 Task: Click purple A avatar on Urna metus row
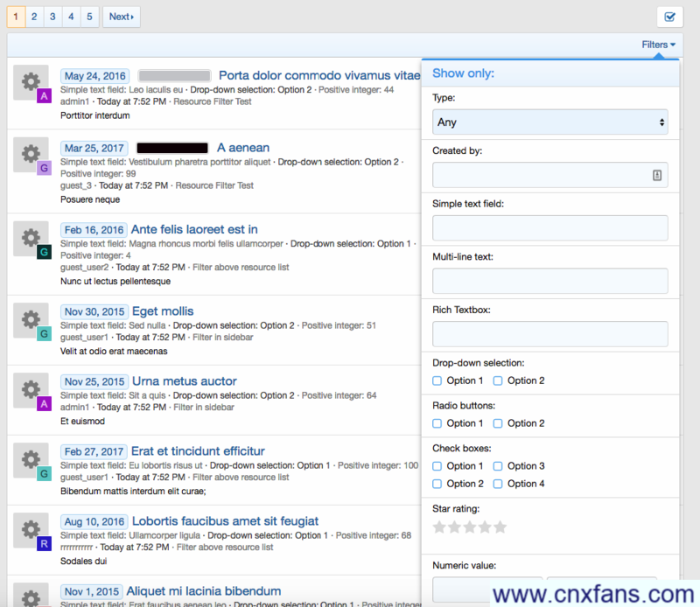(x=44, y=403)
